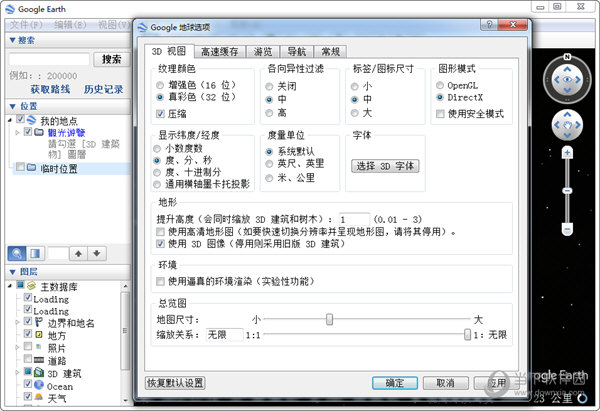Enable 使用高清地形图 checkbox
Image resolution: width=600 pixels, height=411 pixels.
160,232
